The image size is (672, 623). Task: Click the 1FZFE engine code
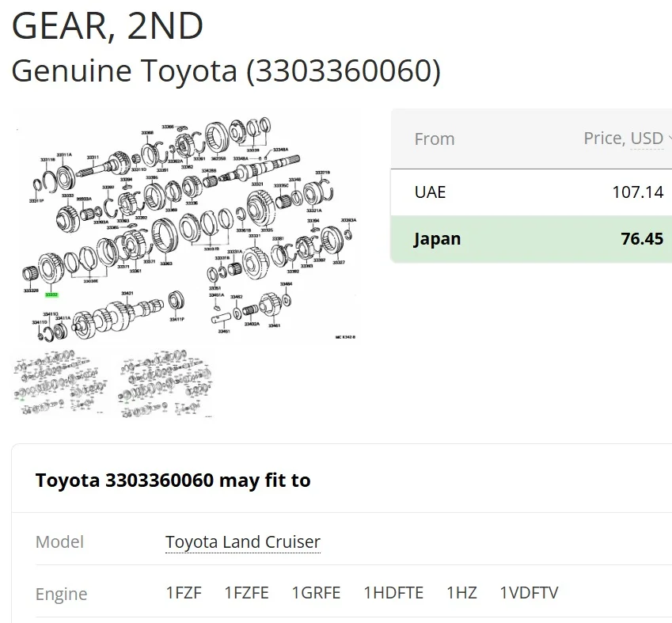pyautogui.click(x=246, y=593)
